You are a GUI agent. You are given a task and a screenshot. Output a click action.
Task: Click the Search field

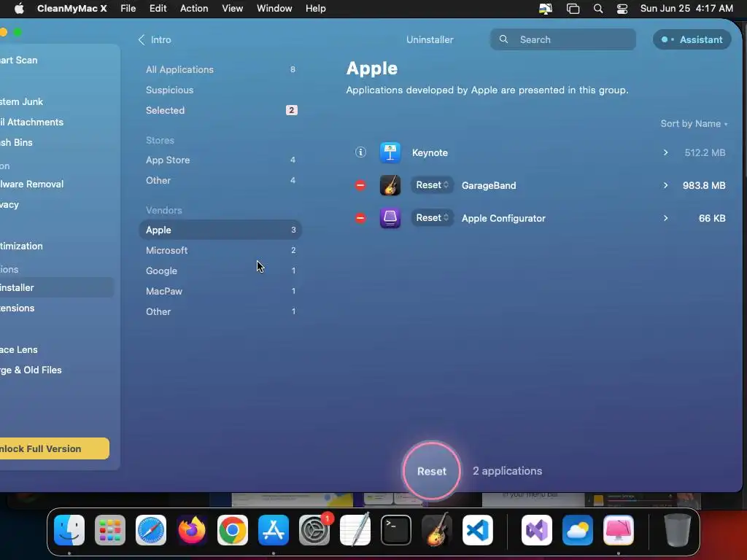coord(562,39)
